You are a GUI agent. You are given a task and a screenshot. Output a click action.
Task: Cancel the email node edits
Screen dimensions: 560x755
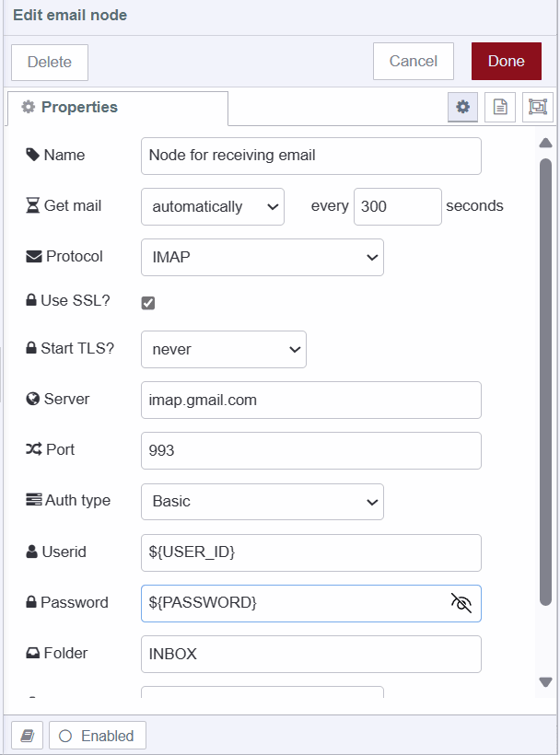pyautogui.click(x=413, y=61)
